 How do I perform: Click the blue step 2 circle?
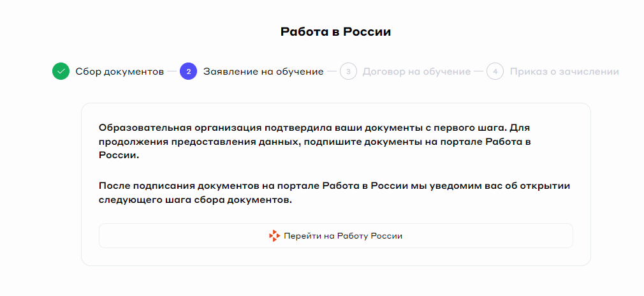click(x=189, y=71)
